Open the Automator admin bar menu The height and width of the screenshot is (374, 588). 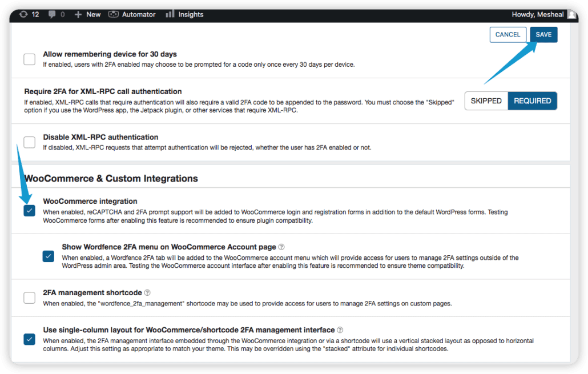coord(139,14)
